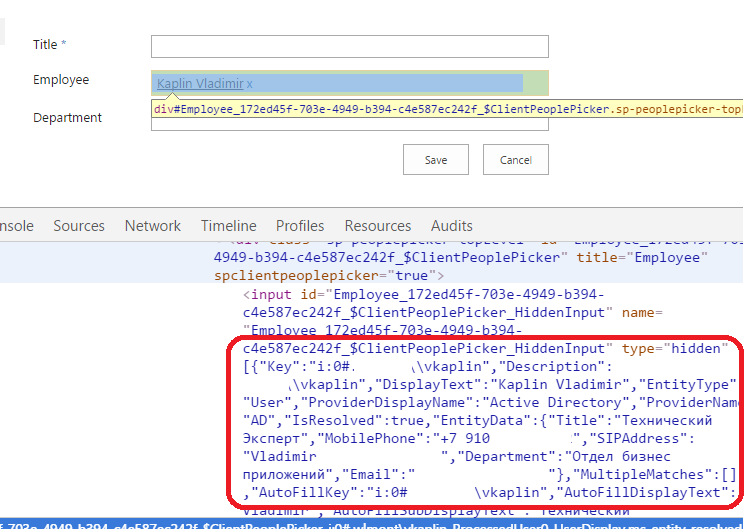749x529 pixels.
Task: Open the Timeline tab
Action: click(x=229, y=226)
